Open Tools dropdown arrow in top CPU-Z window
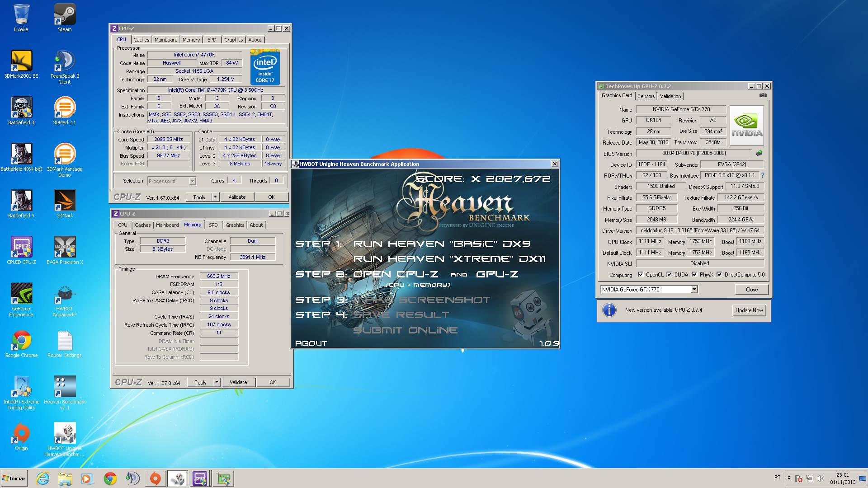 (x=216, y=197)
